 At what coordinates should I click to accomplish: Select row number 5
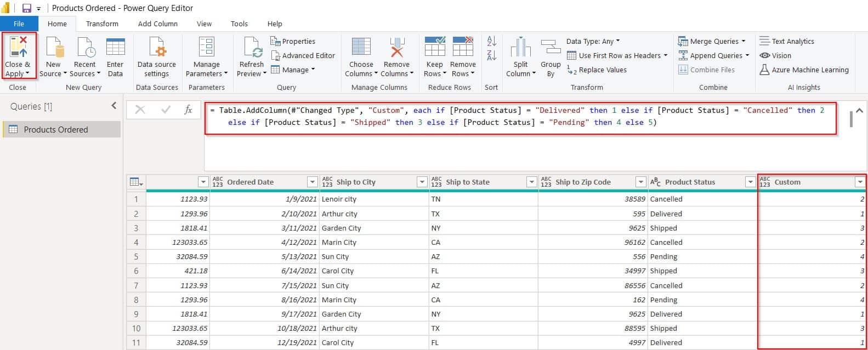click(136, 256)
